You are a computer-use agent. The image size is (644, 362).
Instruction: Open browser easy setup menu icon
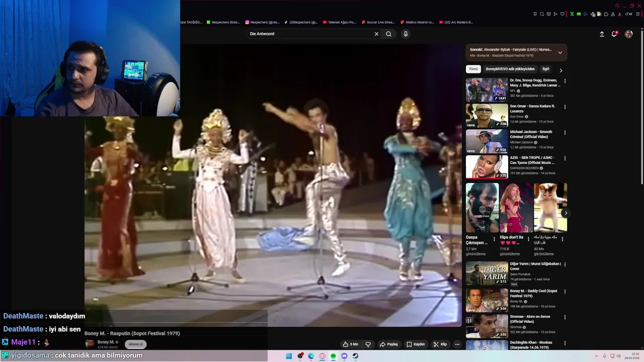638,14
